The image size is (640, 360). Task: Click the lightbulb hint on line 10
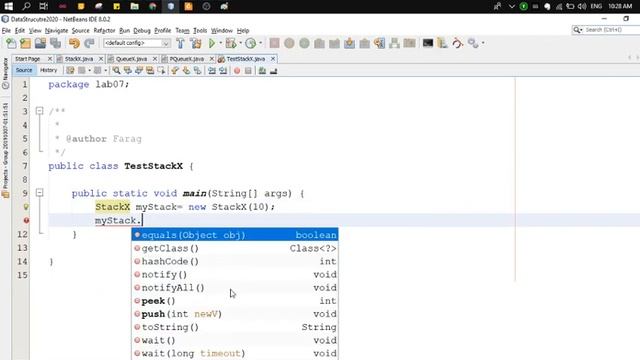click(x=26, y=207)
